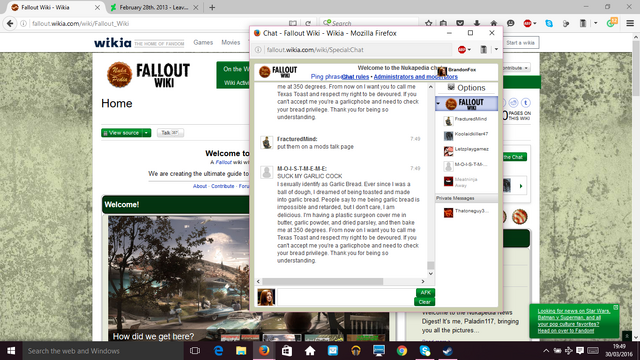The width and height of the screenshot is (640, 360).
Task: Share wiki via Tumblr icon
Action: coord(526,103)
